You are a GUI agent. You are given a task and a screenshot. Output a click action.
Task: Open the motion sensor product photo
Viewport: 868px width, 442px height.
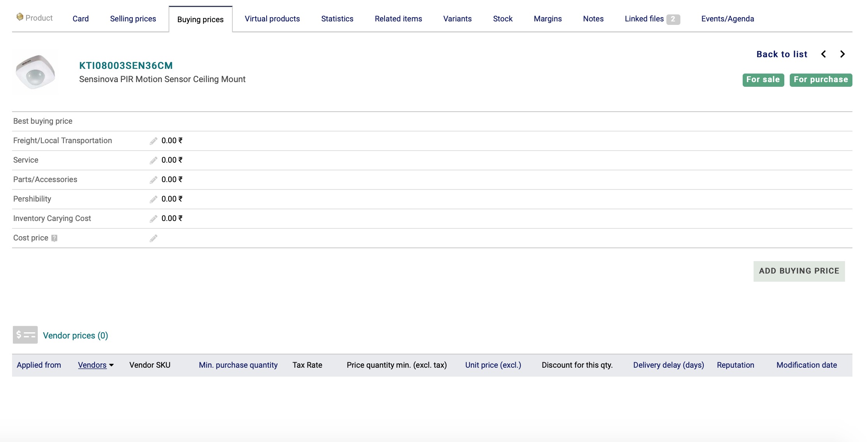[x=36, y=72]
